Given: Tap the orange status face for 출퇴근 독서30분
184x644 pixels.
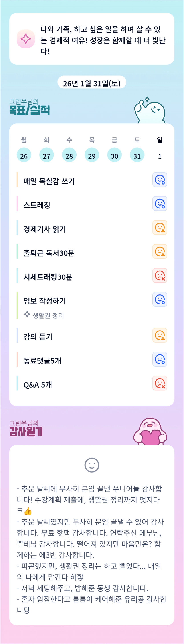Looking at the screenshot, I should click(160, 252).
